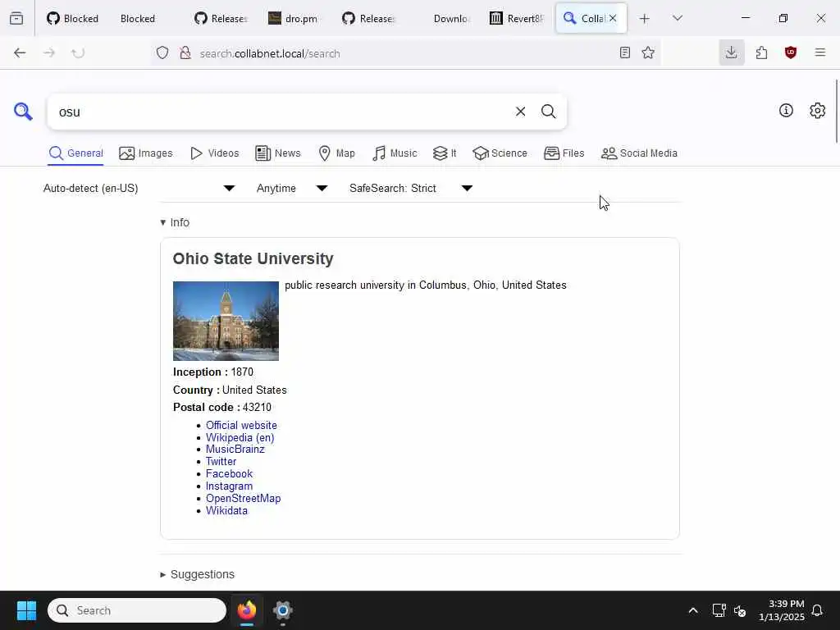Open the Facebook link

pos(230,474)
